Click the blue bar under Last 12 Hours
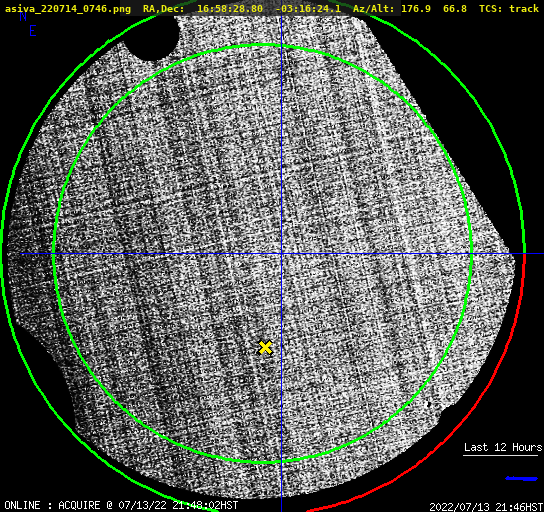544x512 pixels. click(x=521, y=479)
